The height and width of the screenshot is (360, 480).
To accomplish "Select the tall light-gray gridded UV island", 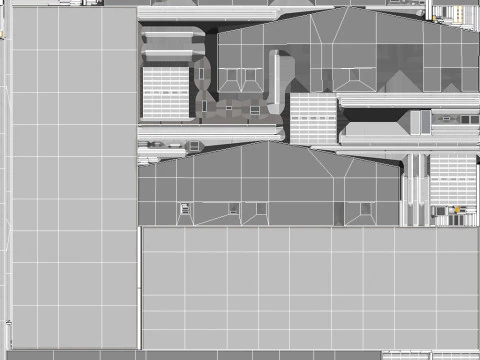I will [74, 178].
